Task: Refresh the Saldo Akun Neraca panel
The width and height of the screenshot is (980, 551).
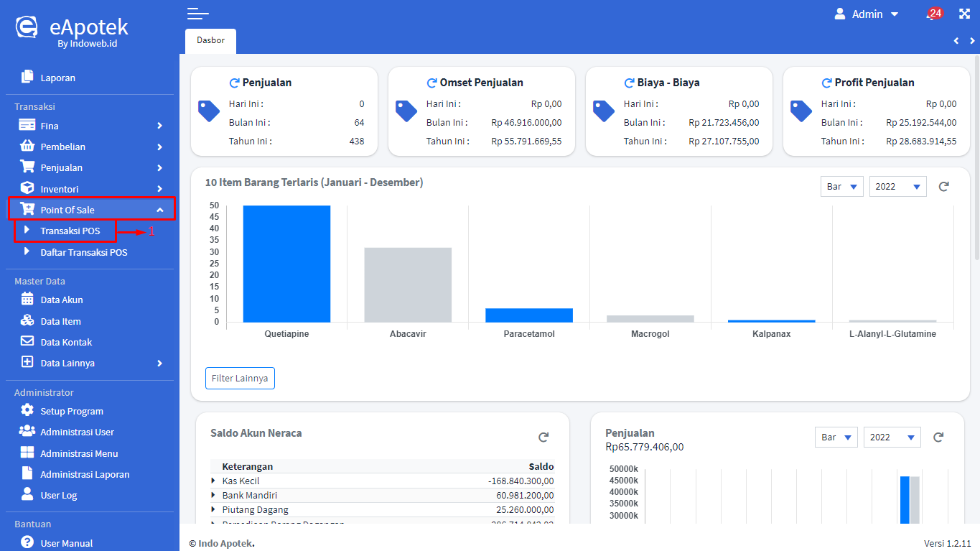Action: (543, 437)
